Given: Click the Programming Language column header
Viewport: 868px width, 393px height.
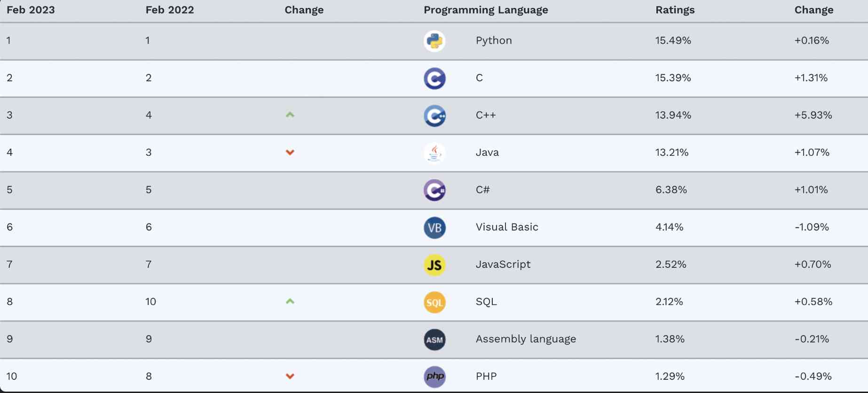Looking at the screenshot, I should (486, 10).
